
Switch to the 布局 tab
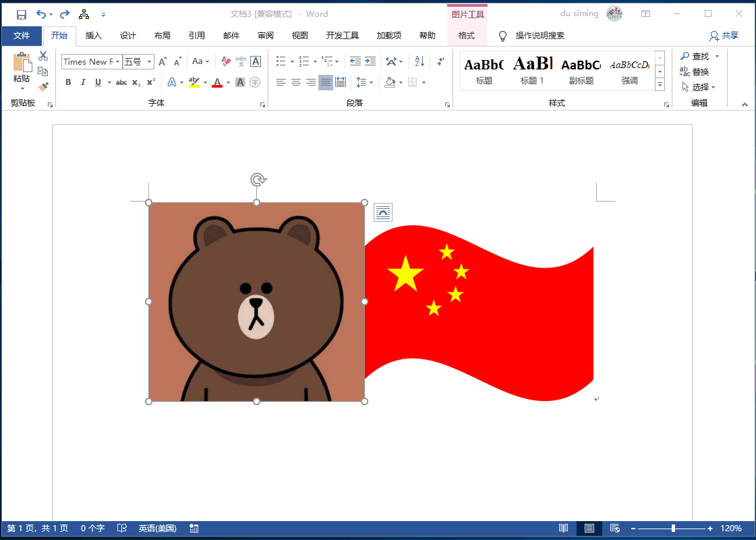162,36
